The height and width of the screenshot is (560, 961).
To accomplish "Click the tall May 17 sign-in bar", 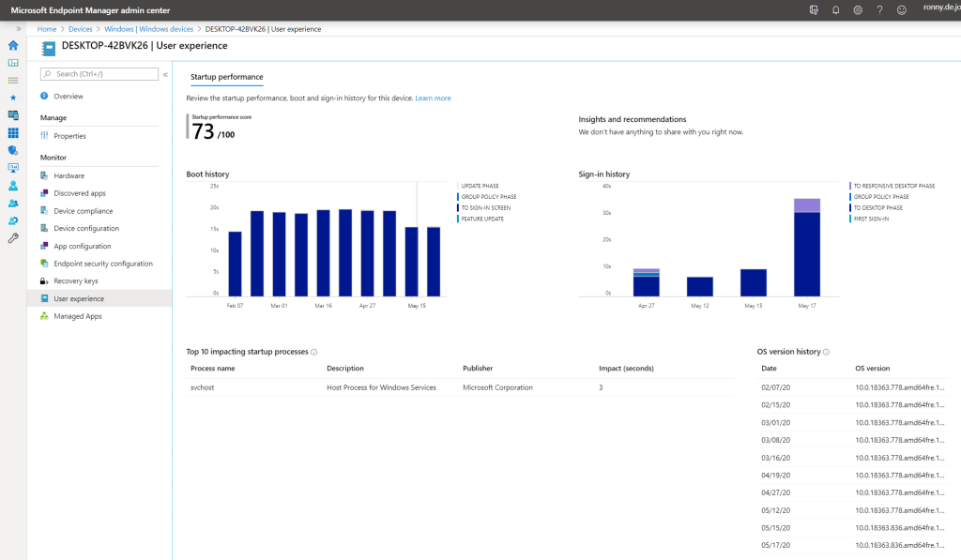I will 806,249.
